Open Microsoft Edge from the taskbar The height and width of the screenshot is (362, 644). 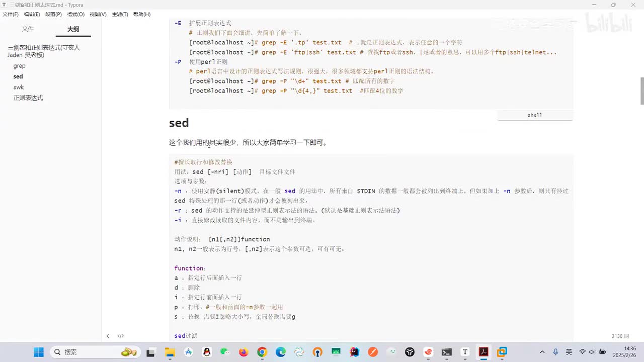[x=280, y=352]
